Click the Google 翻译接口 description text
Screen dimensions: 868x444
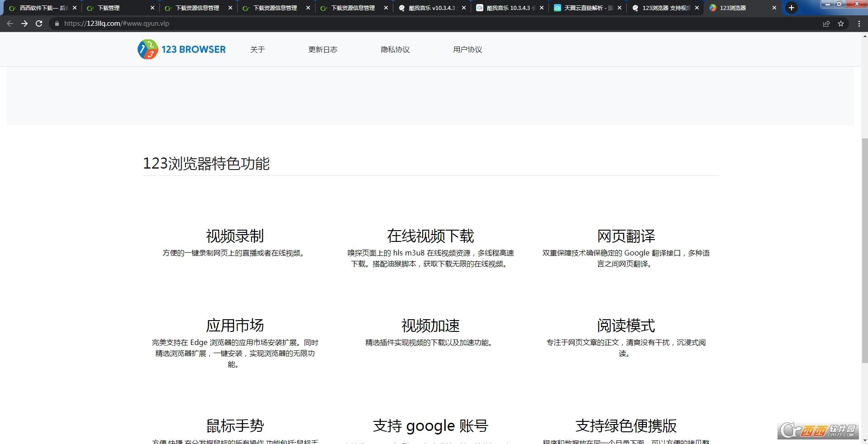626,258
